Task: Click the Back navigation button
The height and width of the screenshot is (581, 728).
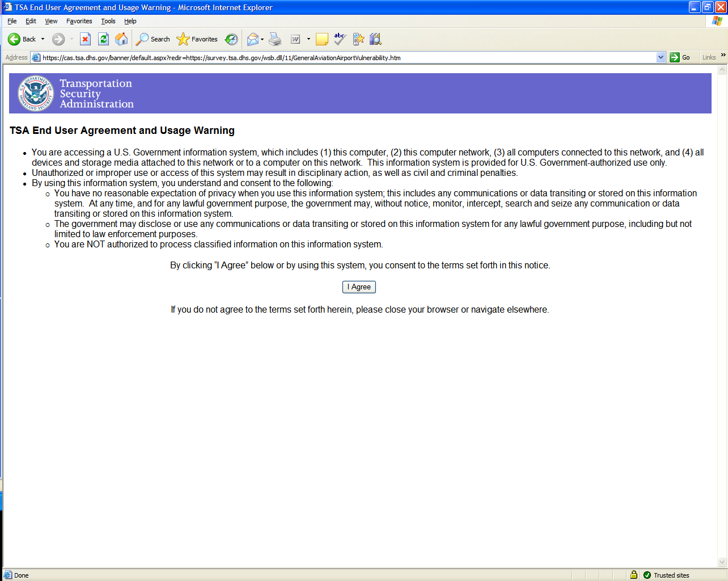Action: click(x=22, y=39)
